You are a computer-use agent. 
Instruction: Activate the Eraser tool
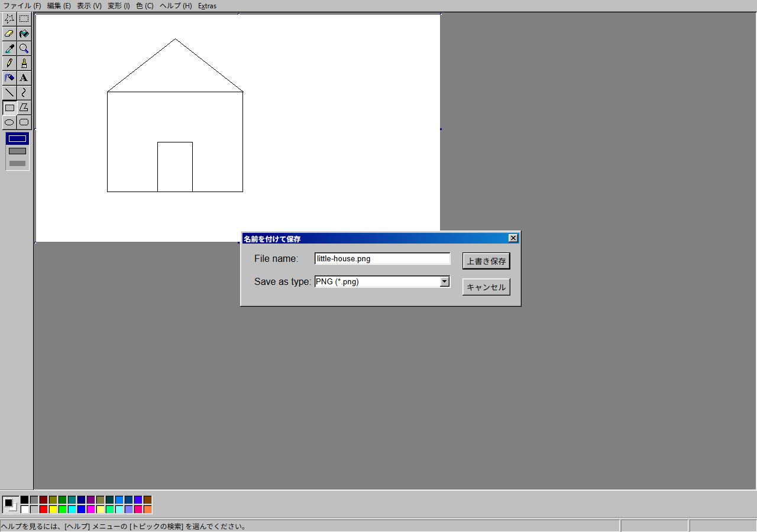pyautogui.click(x=9, y=34)
